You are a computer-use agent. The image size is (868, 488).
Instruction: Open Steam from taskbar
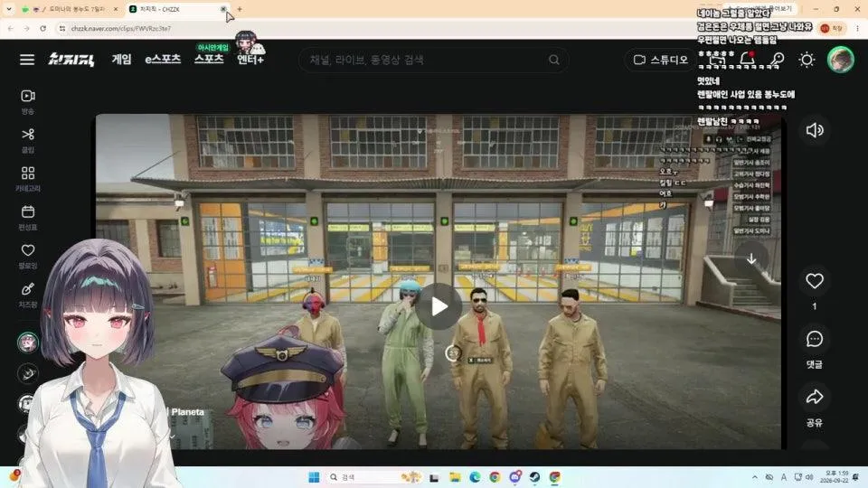tap(534, 477)
